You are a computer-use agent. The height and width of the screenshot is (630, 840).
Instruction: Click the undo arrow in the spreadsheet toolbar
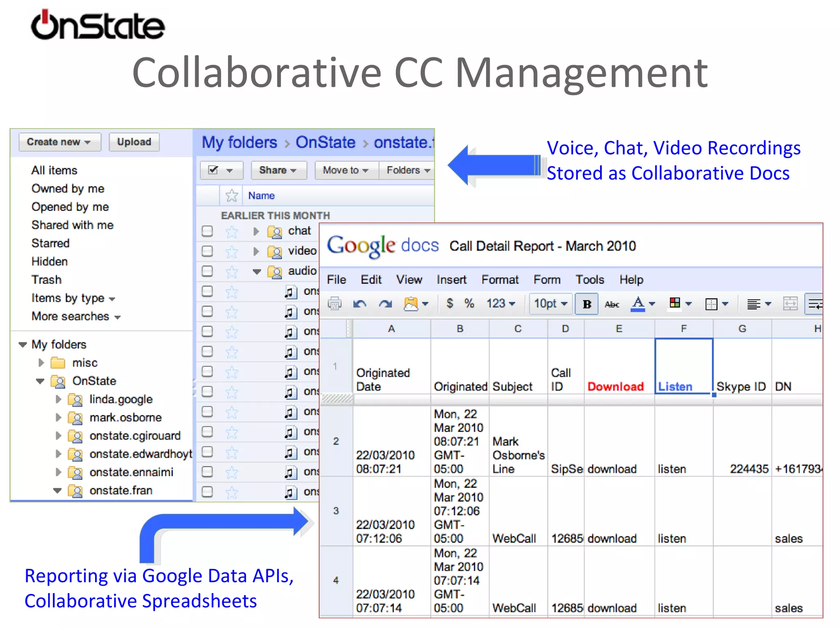tap(360, 304)
